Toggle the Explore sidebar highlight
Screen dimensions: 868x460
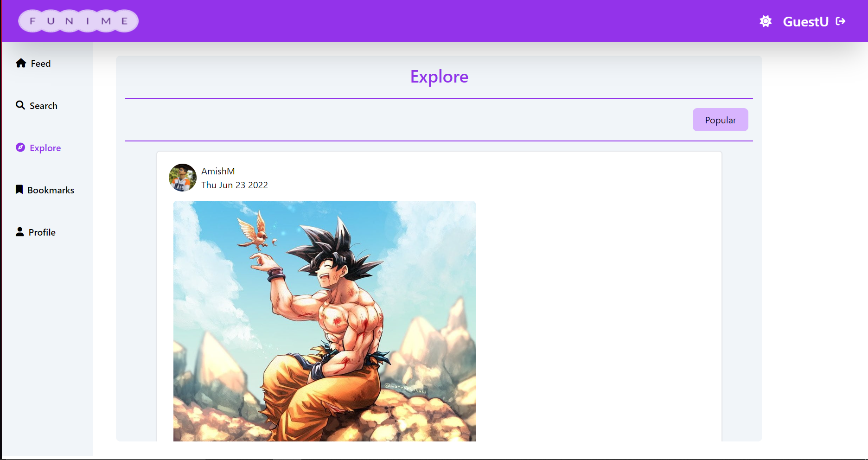45,147
